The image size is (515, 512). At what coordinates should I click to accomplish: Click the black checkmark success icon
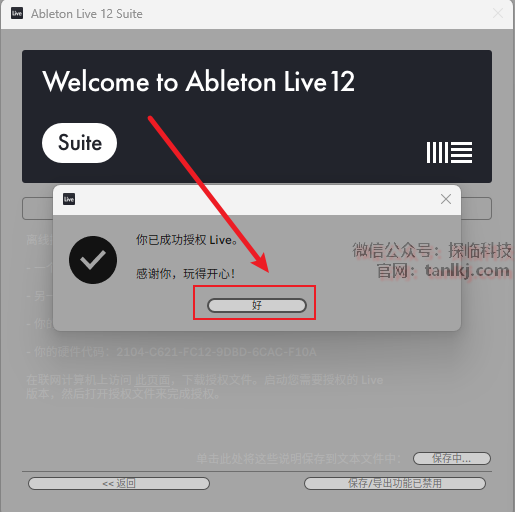pyautogui.click(x=93, y=260)
